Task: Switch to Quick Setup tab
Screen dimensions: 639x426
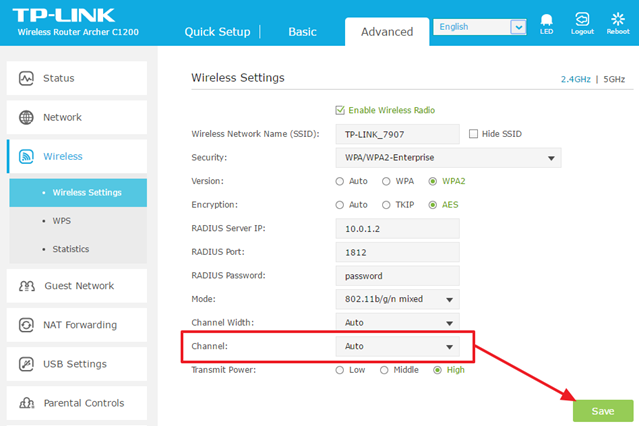Action: (217, 32)
